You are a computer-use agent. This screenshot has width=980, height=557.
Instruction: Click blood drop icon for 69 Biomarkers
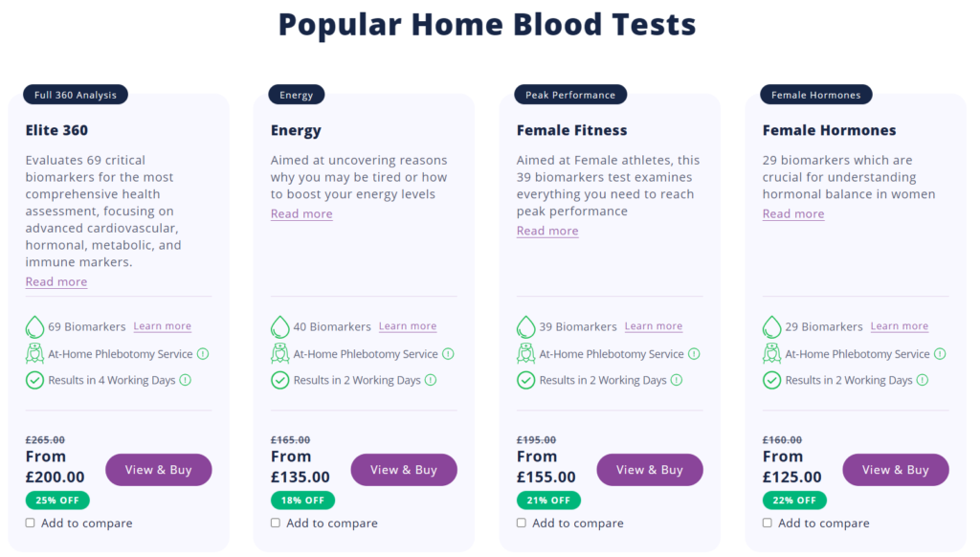click(x=34, y=326)
